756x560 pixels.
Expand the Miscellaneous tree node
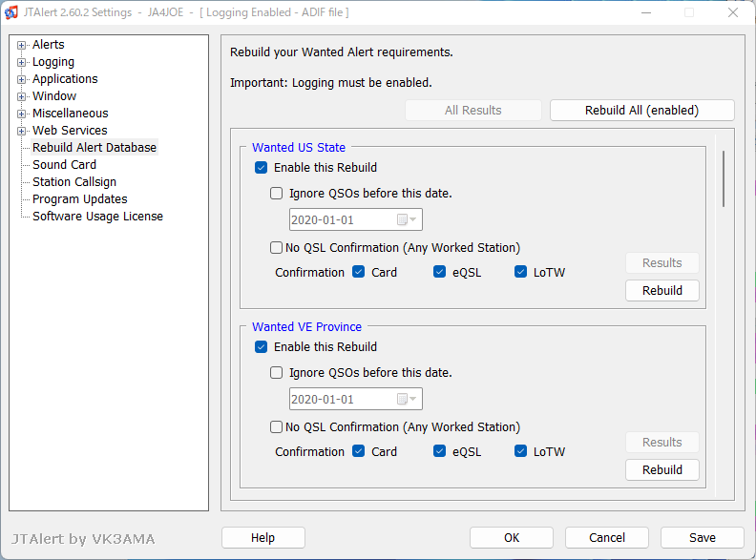[21, 114]
